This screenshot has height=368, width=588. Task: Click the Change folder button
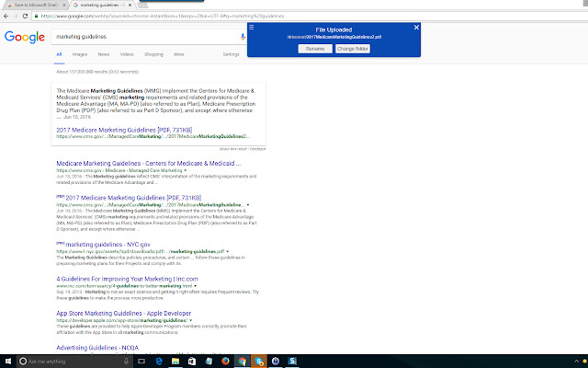pyautogui.click(x=353, y=49)
